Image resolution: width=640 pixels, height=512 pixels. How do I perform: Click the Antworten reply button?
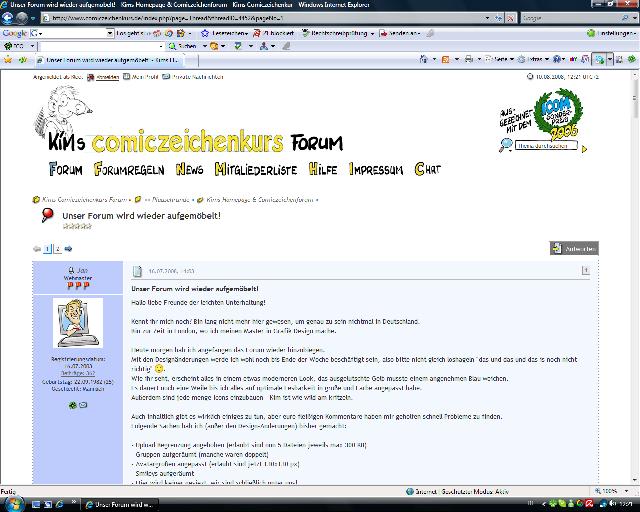(574, 248)
